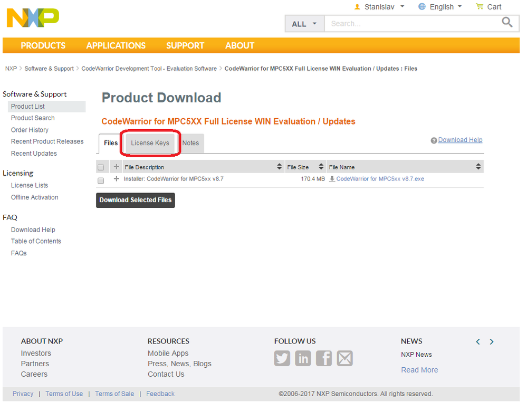Switch to the Files tab
This screenshot has height=420, width=527.
point(111,143)
